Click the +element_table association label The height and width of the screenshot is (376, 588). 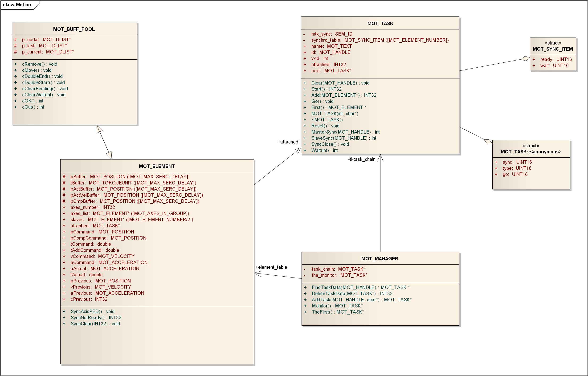[x=271, y=267]
